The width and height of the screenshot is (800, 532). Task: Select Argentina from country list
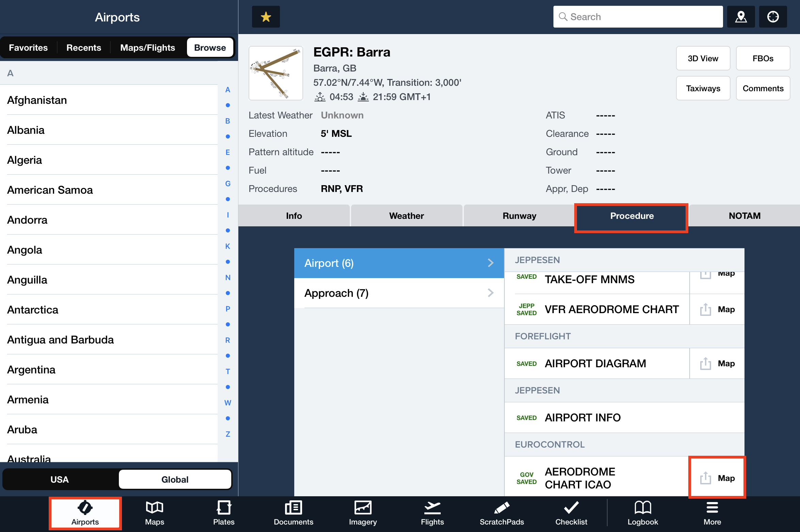point(109,370)
